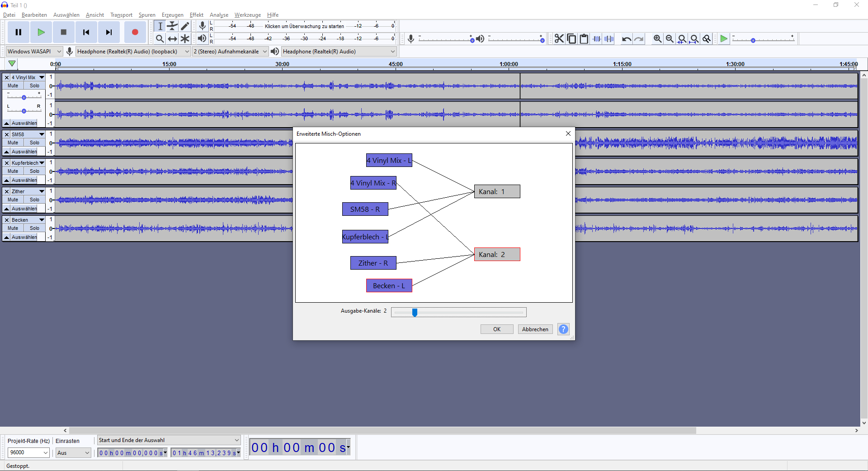The height and width of the screenshot is (471, 868).
Task: Open the Windows WASAPI host dropdown
Action: click(34, 52)
